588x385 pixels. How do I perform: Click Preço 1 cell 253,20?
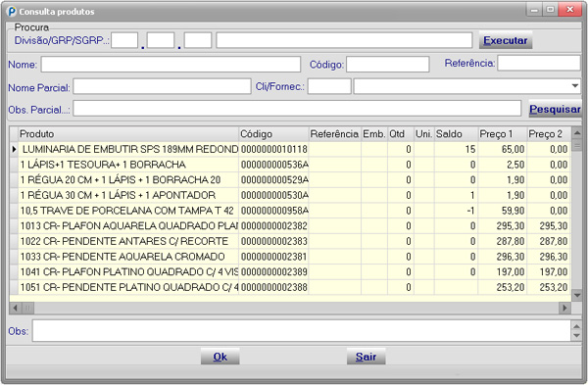503,288
